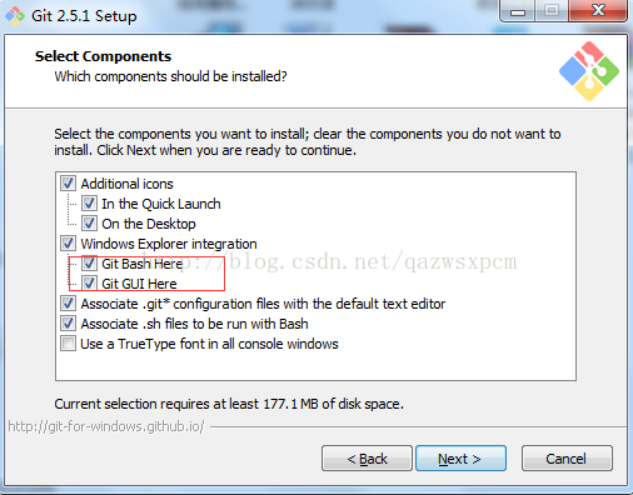Enable TrueType font in console windows

[x=68, y=344]
